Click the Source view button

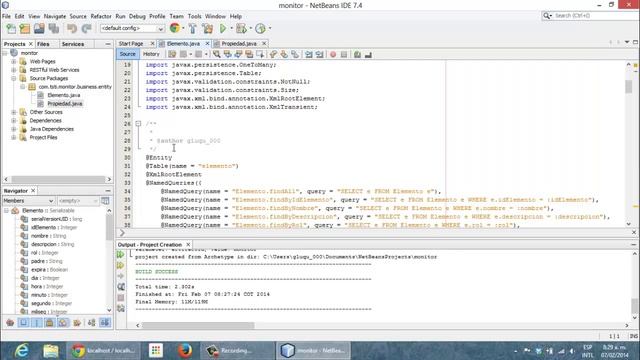(127, 54)
